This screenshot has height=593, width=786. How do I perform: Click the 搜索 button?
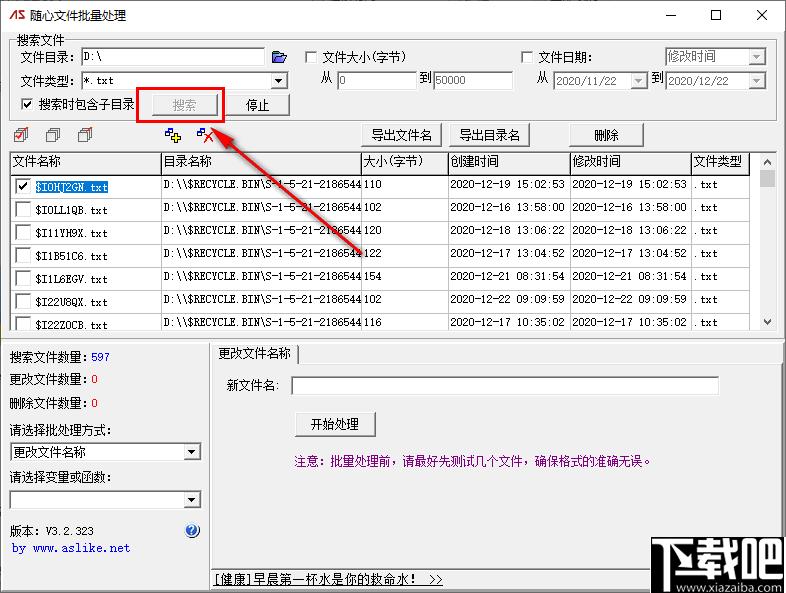(184, 105)
